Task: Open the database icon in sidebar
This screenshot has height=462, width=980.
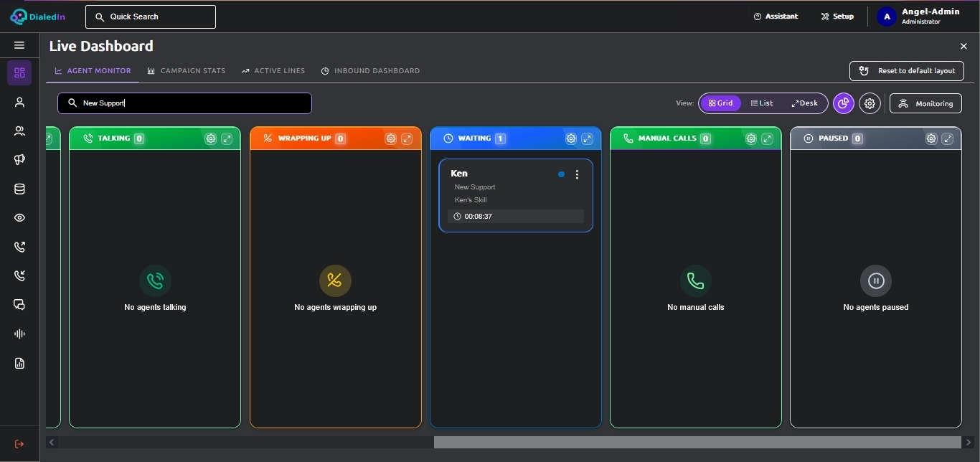Action: click(x=19, y=189)
